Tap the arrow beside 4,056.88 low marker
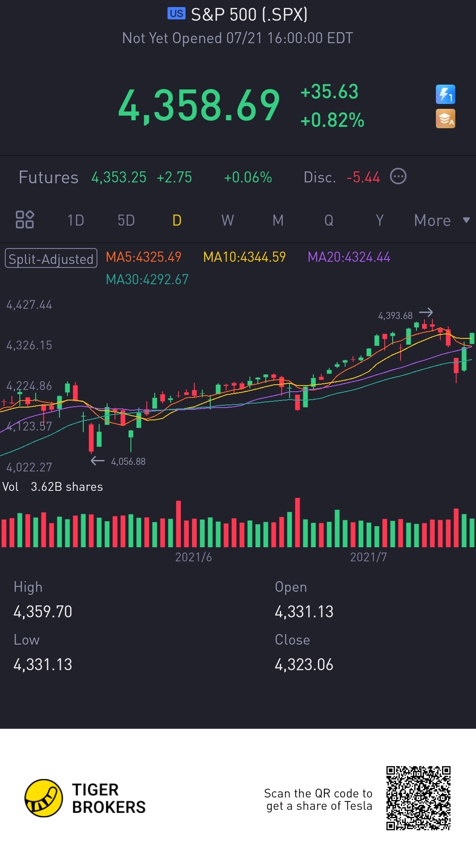The width and height of the screenshot is (476, 868). point(97,461)
